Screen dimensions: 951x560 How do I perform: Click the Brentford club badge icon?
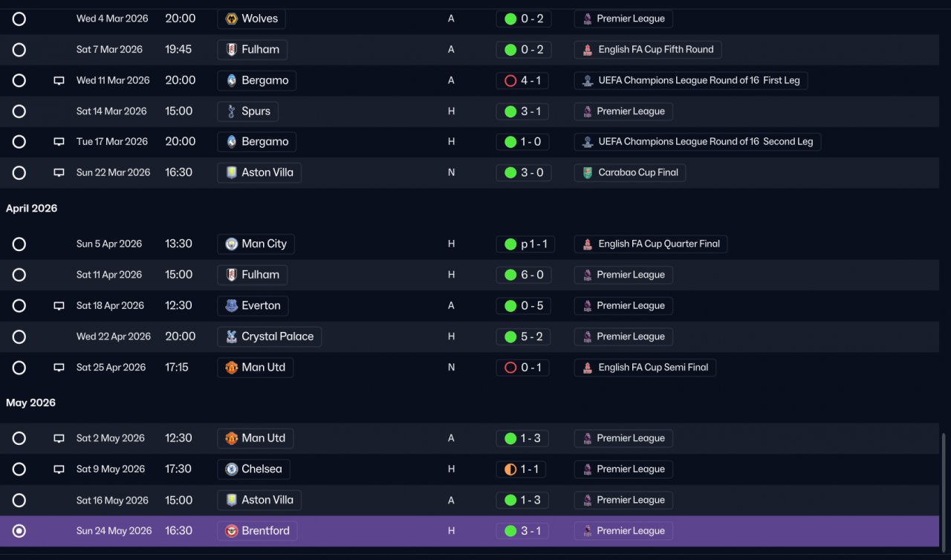pos(231,531)
